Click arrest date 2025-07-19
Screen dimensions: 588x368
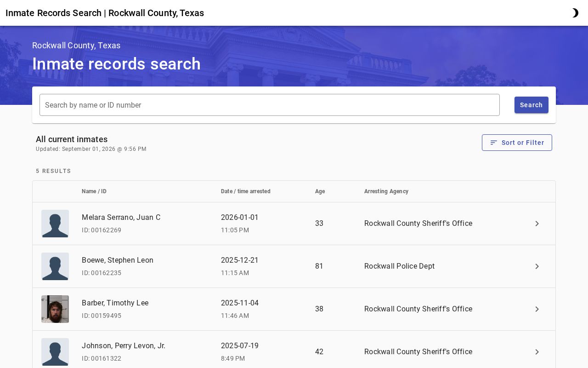[240, 346]
